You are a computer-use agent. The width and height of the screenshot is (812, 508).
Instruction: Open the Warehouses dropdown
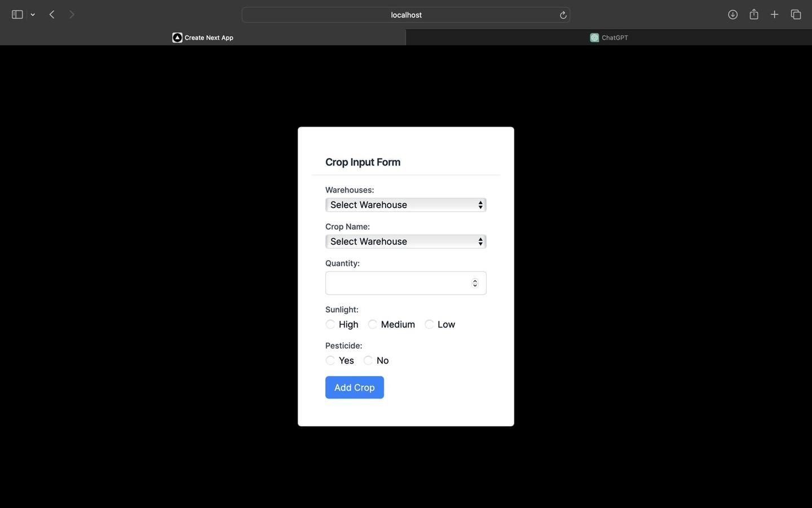pyautogui.click(x=406, y=205)
